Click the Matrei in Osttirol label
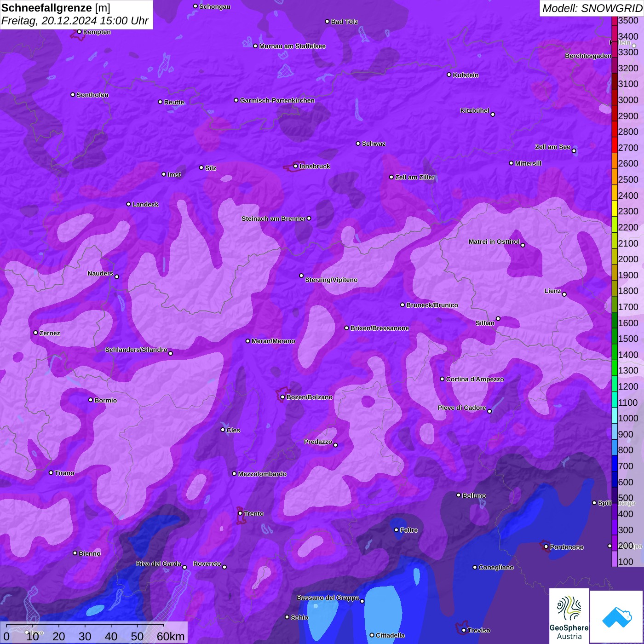 pos(494,241)
